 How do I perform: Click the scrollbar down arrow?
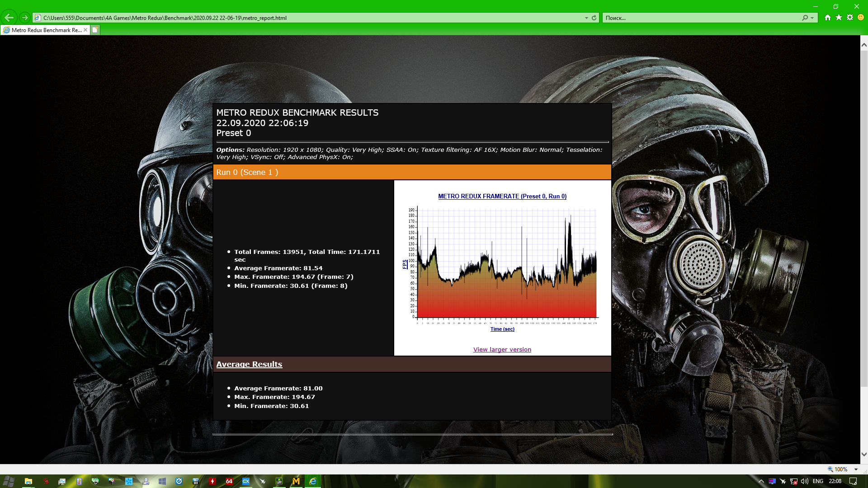pyautogui.click(x=864, y=454)
